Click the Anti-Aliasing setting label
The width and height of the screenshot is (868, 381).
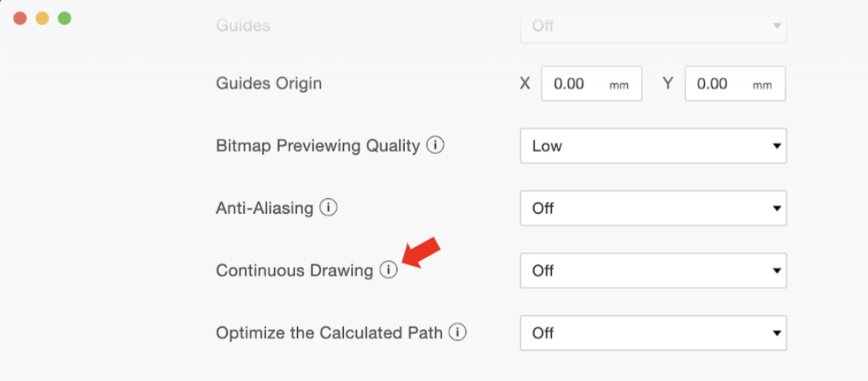(x=264, y=209)
